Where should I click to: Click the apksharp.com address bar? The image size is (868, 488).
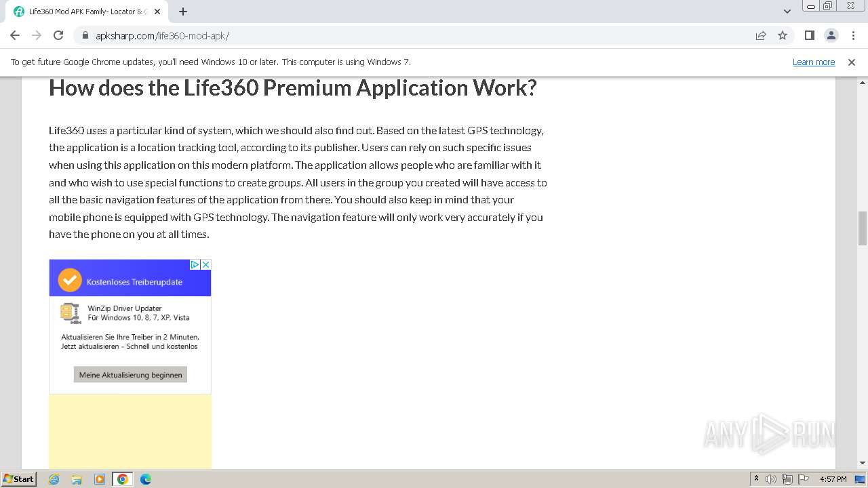[414, 35]
